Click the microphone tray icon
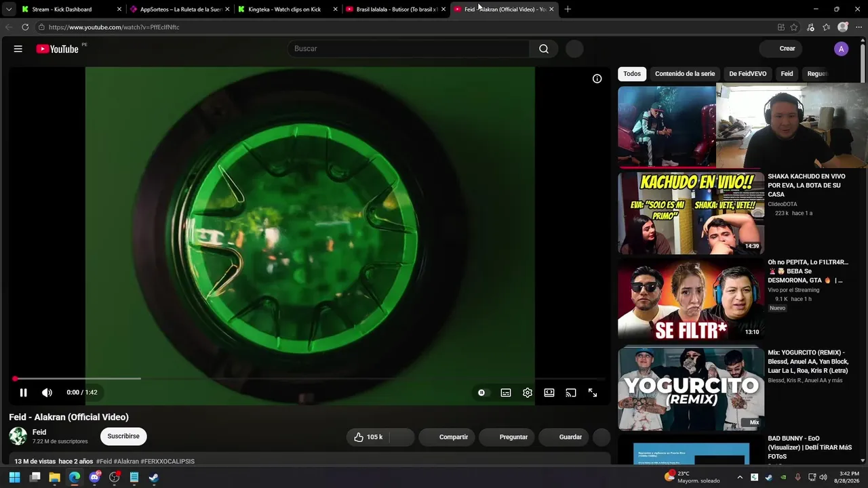 pos(797,477)
